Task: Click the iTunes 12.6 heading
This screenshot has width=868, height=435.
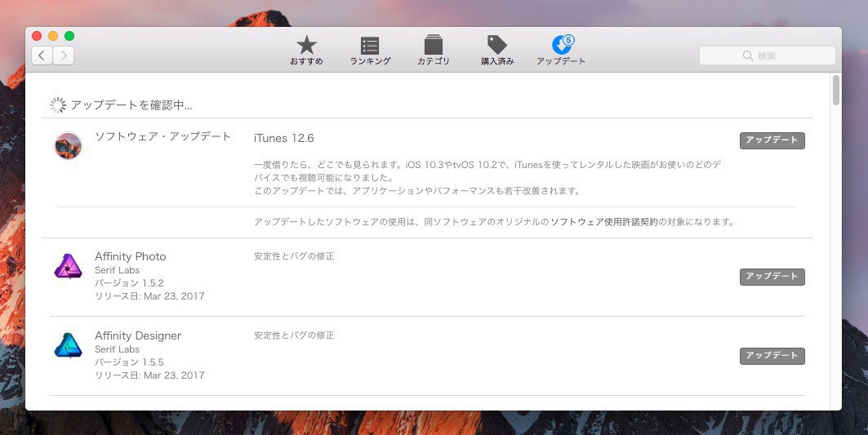Action: 284,139
